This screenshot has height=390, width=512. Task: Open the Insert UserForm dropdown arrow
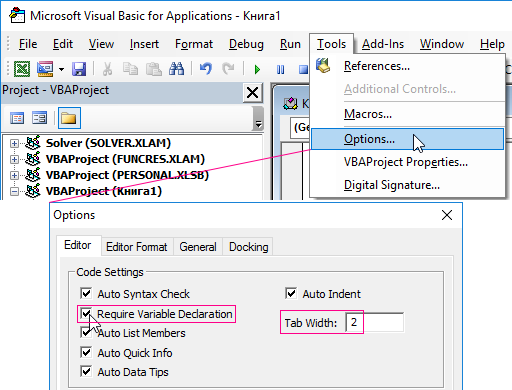61,69
